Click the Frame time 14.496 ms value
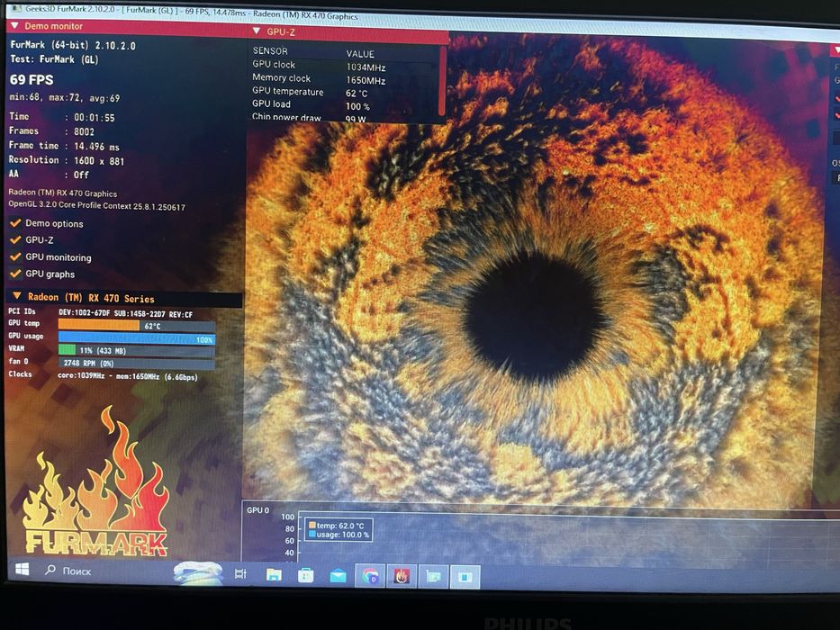Image resolution: width=840 pixels, height=630 pixels. tap(96, 146)
